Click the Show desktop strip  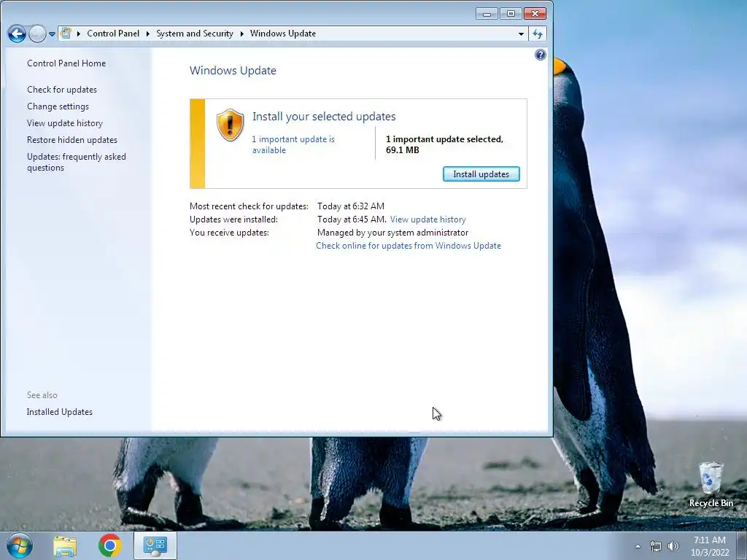tap(742, 545)
